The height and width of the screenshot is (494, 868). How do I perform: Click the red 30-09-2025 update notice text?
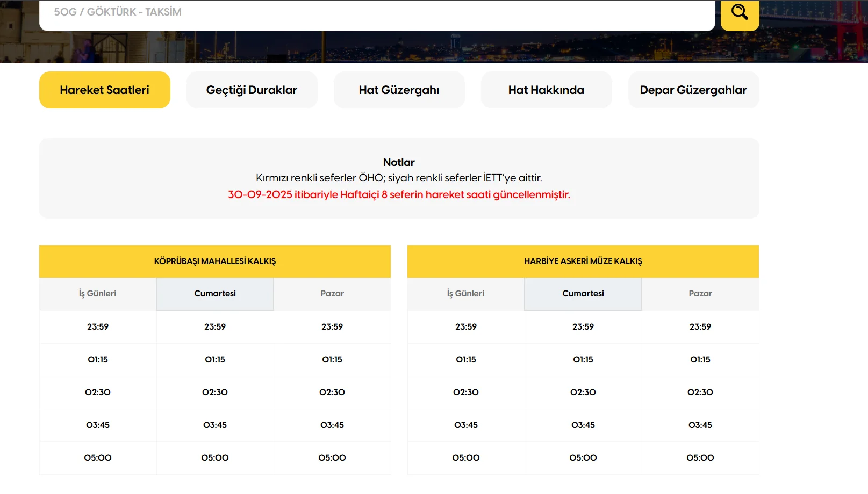pyautogui.click(x=399, y=195)
